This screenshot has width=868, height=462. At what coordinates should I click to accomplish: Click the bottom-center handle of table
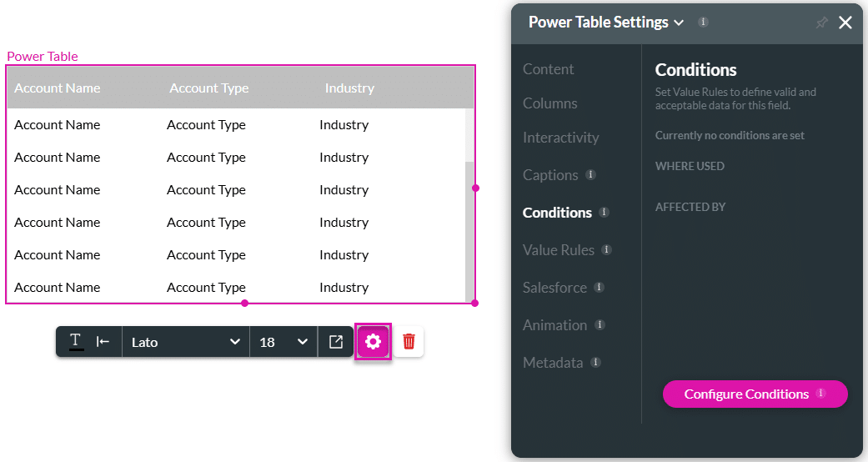tap(244, 303)
